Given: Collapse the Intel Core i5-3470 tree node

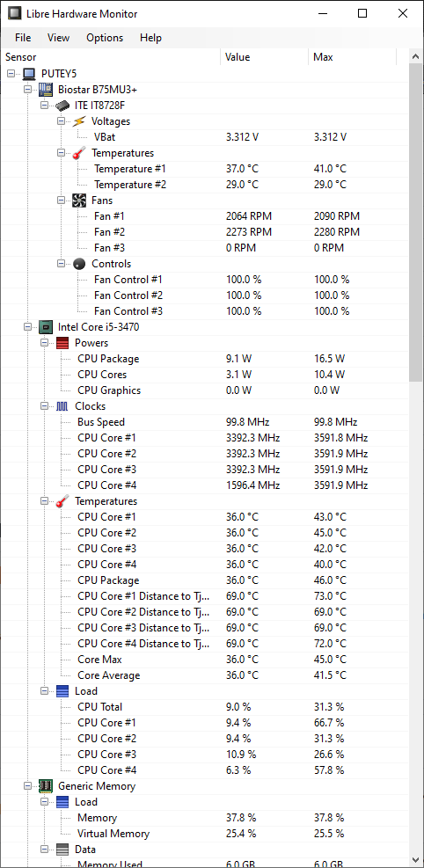Looking at the screenshot, I should 27,327.
